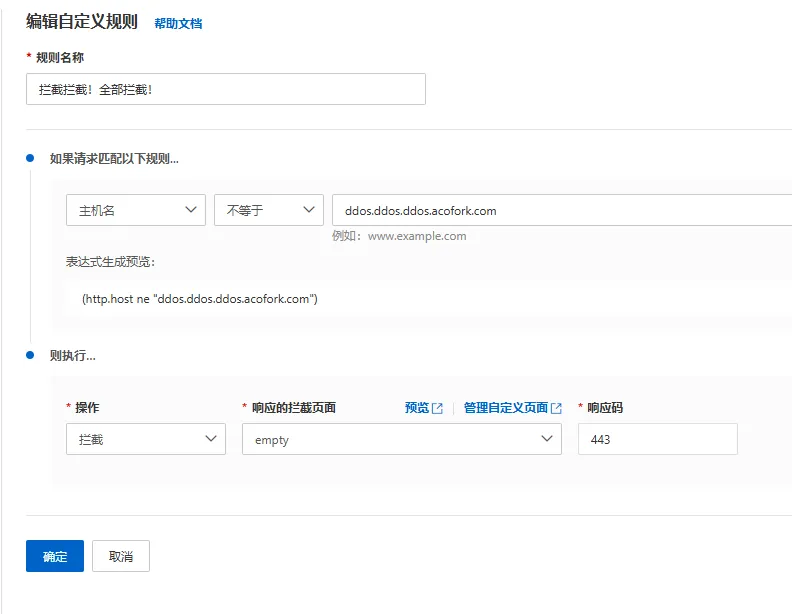This screenshot has height=614, width=792.
Task: Click the blue step dot beside 如果请求匹配以下规则
Action: pyautogui.click(x=30, y=158)
